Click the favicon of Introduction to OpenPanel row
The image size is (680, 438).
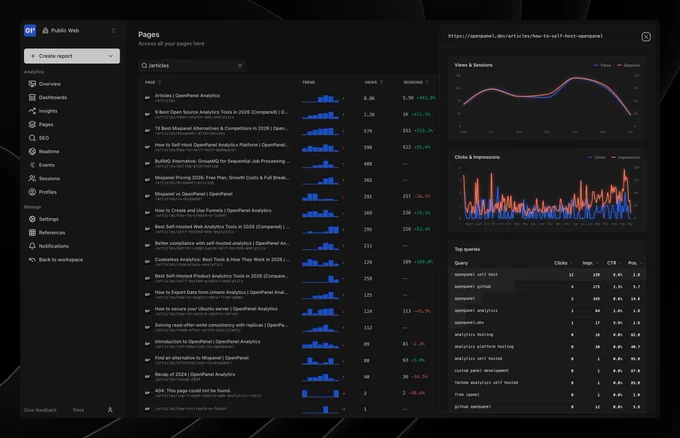[147, 344]
